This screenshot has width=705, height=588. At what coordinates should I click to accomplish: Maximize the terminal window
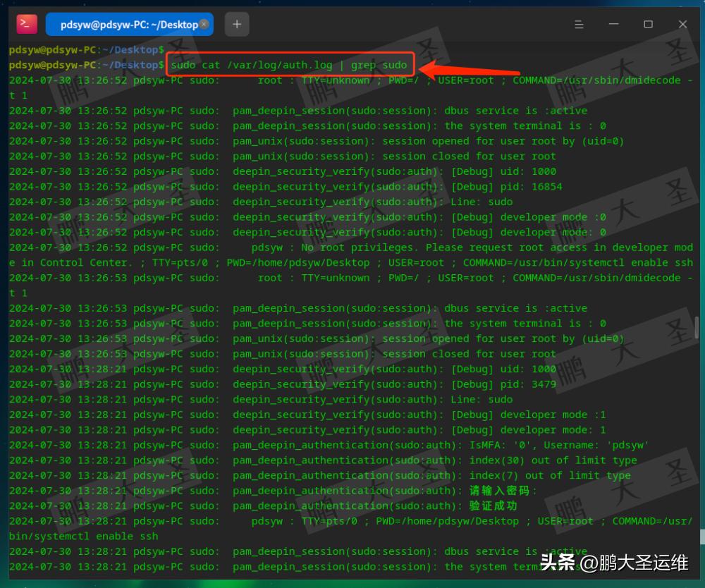[649, 24]
